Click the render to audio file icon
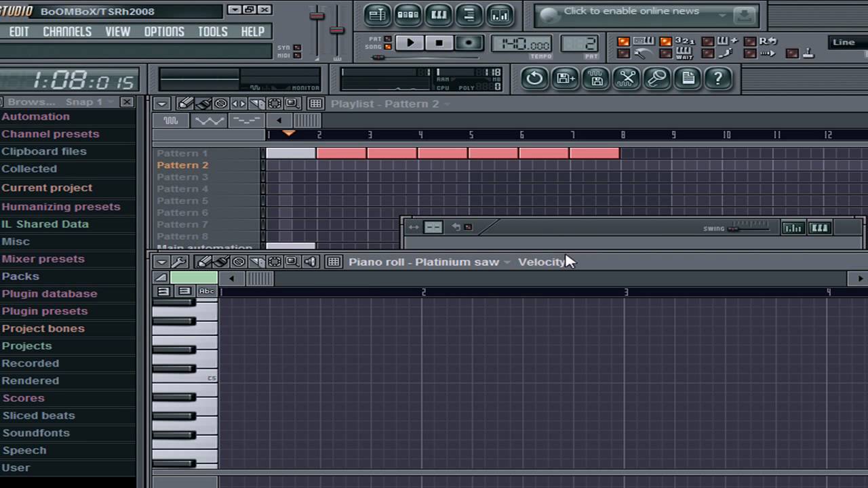This screenshot has height=488, width=868. point(596,79)
